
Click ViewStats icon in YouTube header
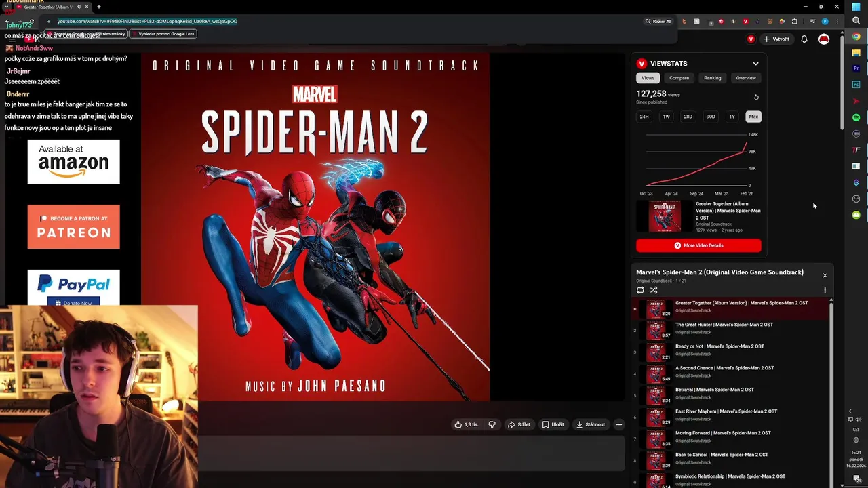751,39
